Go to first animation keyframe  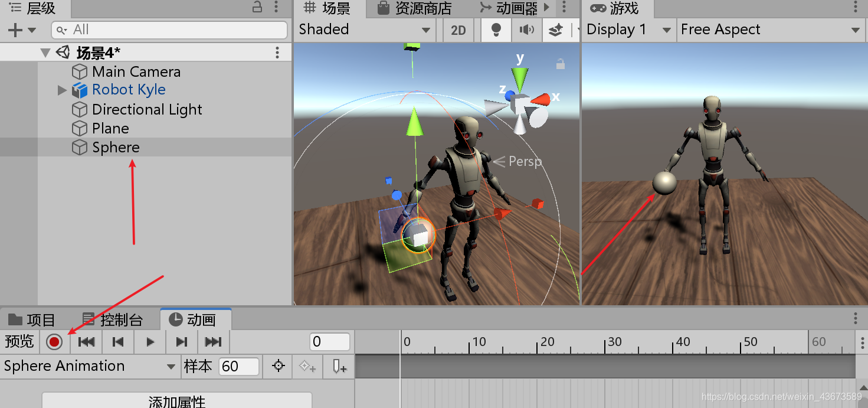point(87,341)
